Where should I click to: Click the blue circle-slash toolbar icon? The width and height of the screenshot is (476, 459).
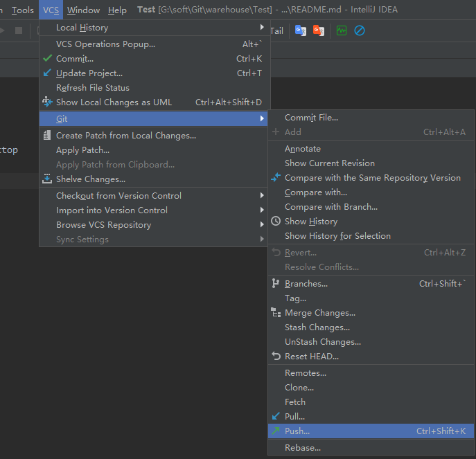(x=360, y=30)
